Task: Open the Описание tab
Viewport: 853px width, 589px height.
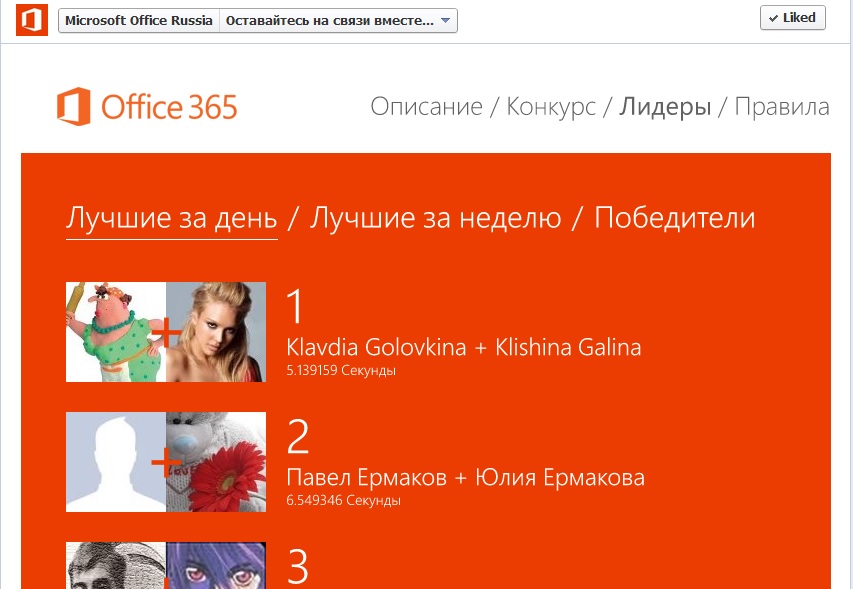Action: (426, 107)
